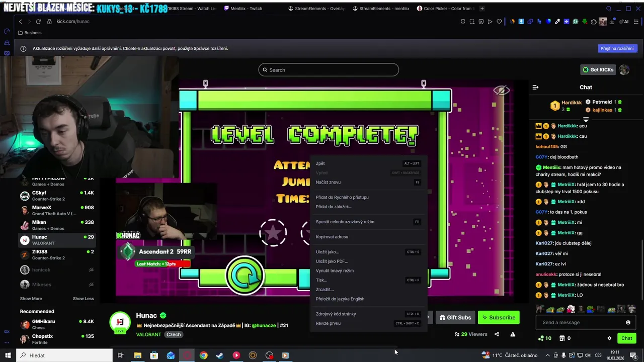Select Revize prvku in context menu

coord(368,323)
